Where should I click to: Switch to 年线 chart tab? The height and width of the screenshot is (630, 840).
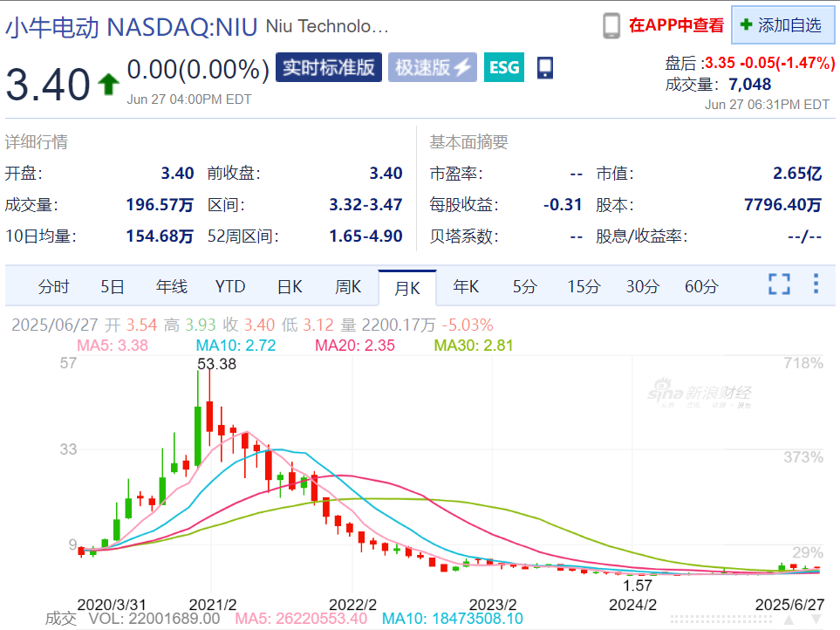[x=172, y=286]
